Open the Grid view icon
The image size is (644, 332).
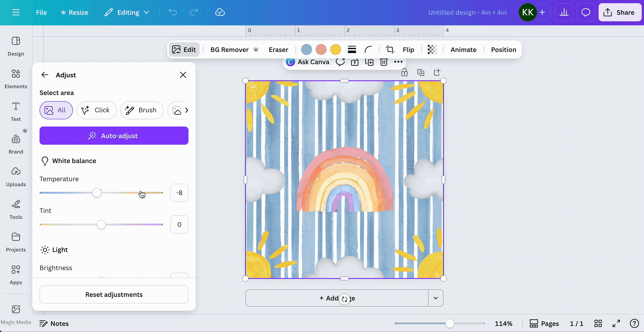[598, 324]
